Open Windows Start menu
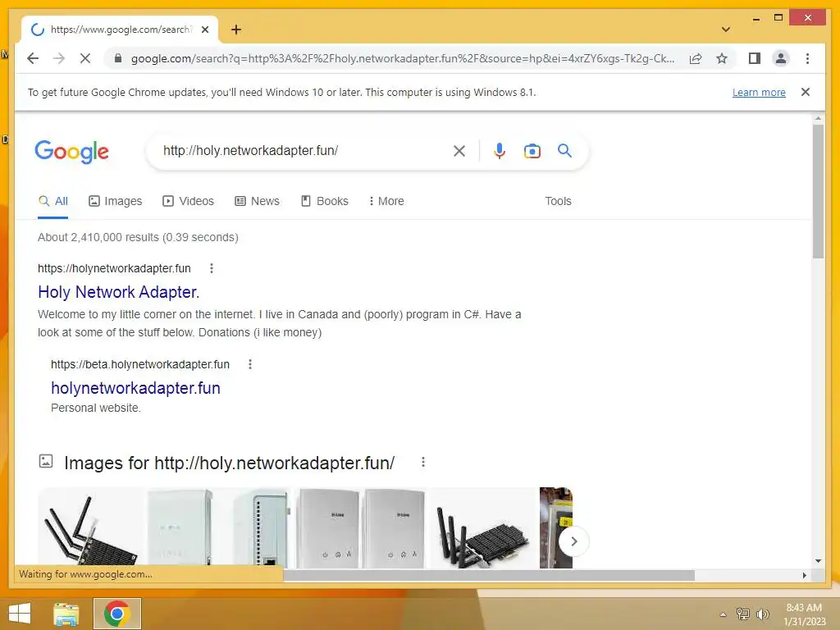Viewport: 840px width, 630px height. coord(20,614)
